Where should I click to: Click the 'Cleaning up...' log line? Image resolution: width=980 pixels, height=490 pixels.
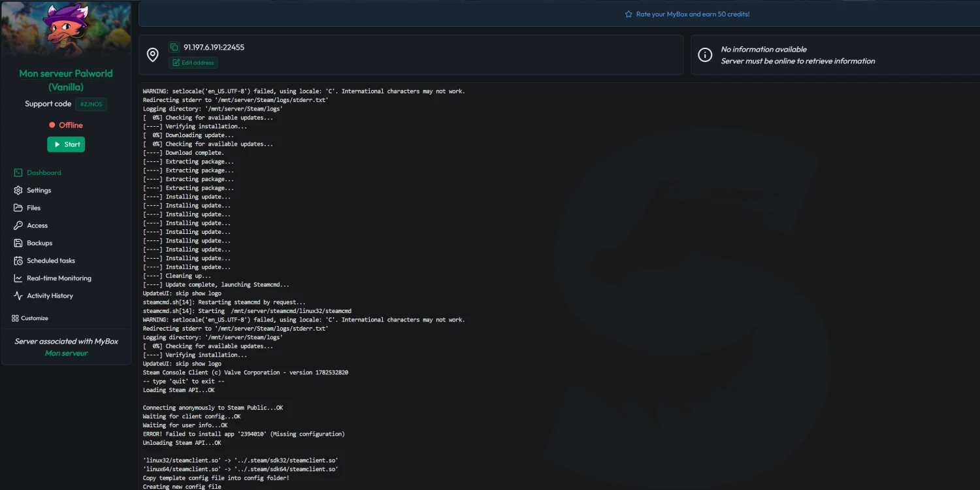177,276
